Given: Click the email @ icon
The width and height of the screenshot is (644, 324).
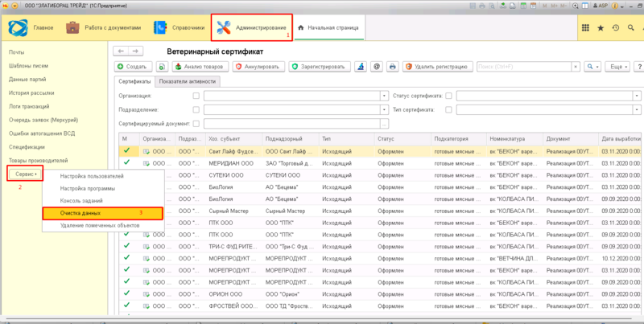Looking at the screenshot, I should 376,67.
